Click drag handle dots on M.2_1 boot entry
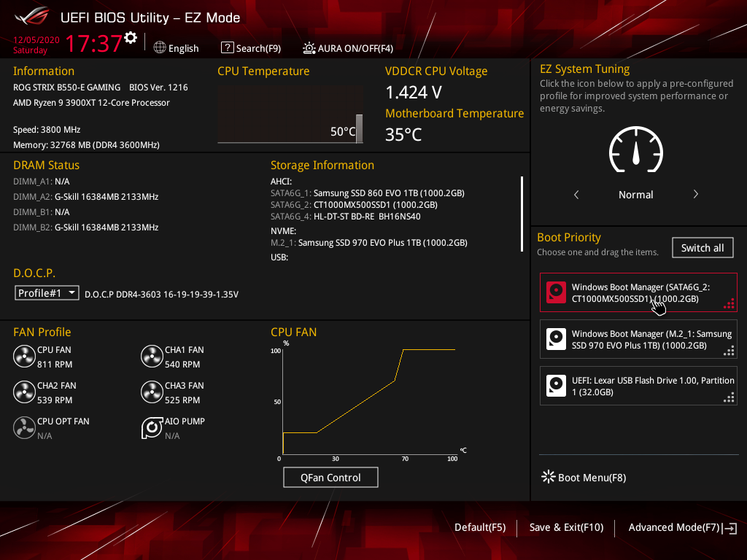747x560 pixels. (x=729, y=351)
